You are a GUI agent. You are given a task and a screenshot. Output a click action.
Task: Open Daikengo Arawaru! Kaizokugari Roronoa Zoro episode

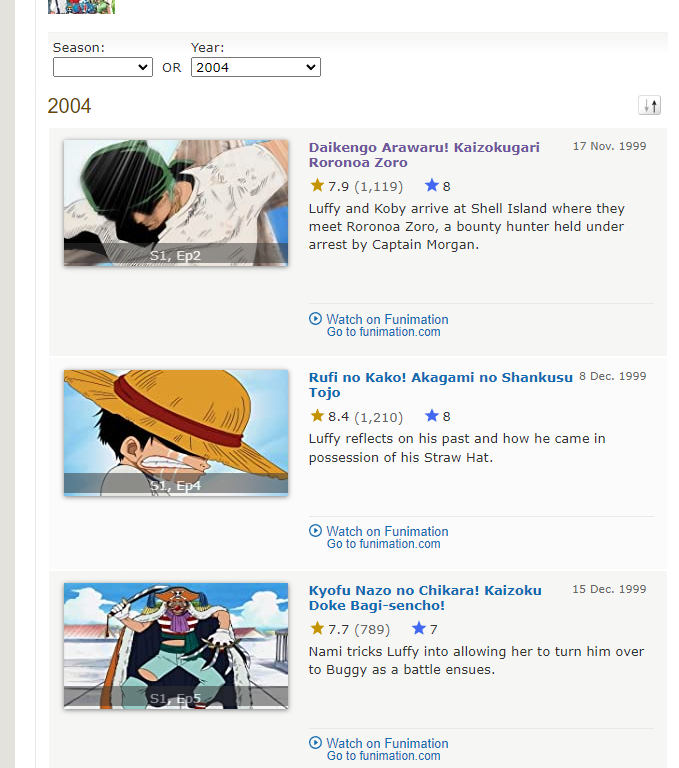coord(423,154)
